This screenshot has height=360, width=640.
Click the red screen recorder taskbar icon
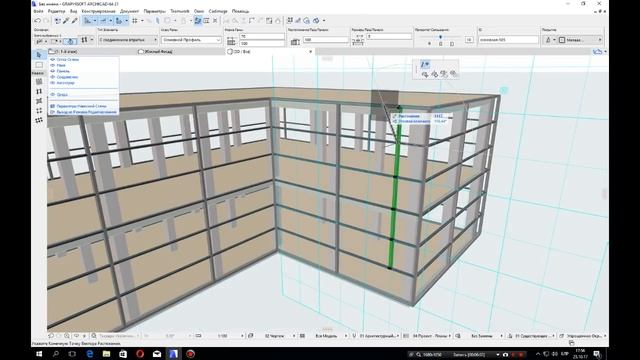click(190, 354)
